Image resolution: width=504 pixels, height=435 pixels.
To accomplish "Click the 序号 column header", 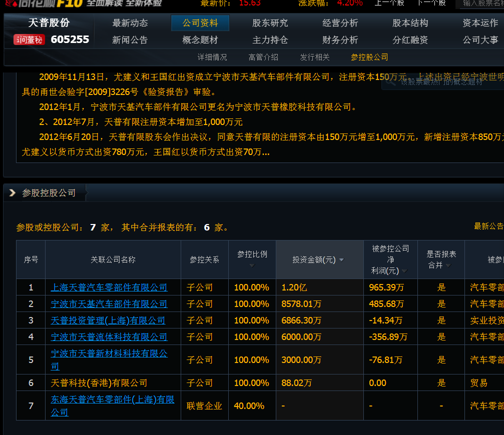I will click(31, 259).
